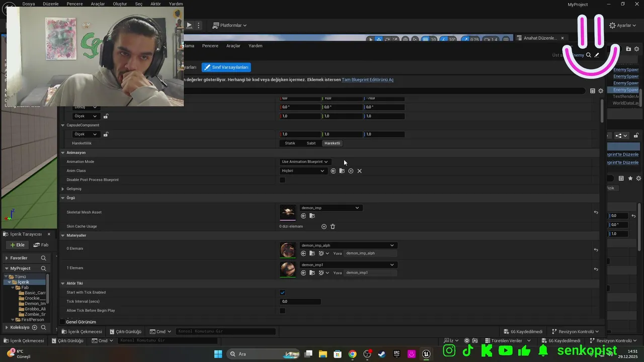This screenshot has width=644, height=362.
Task: Use selected asset for 0 Elemanı material
Action: click(303, 253)
